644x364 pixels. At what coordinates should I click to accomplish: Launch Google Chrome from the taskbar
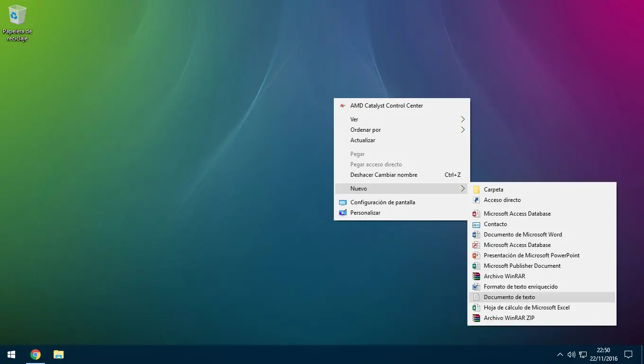35,355
